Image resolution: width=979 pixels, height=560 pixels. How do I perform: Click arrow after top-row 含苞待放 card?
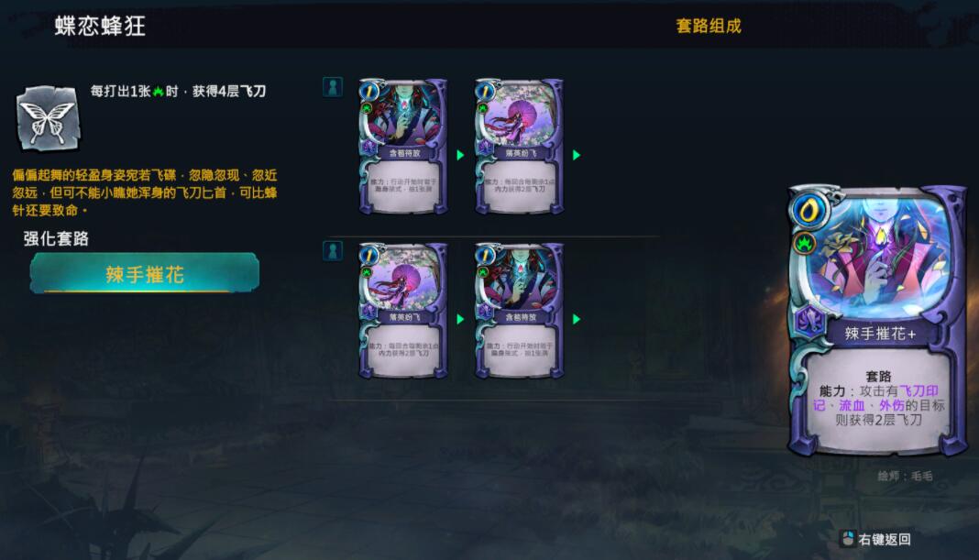[x=460, y=155]
